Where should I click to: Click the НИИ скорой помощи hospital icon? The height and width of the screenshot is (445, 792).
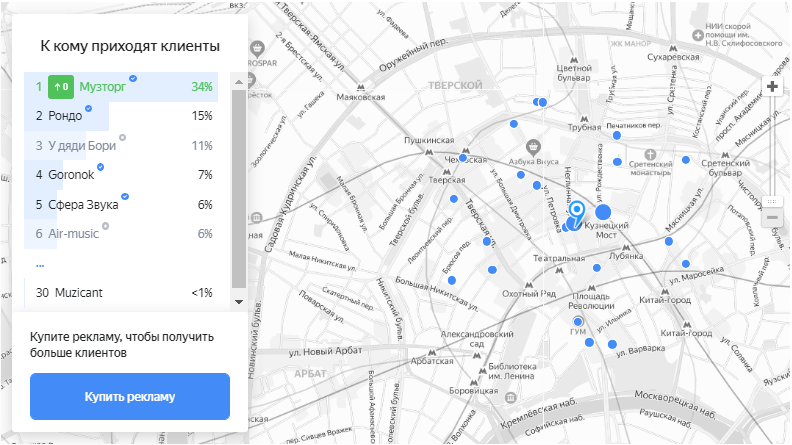698,35
